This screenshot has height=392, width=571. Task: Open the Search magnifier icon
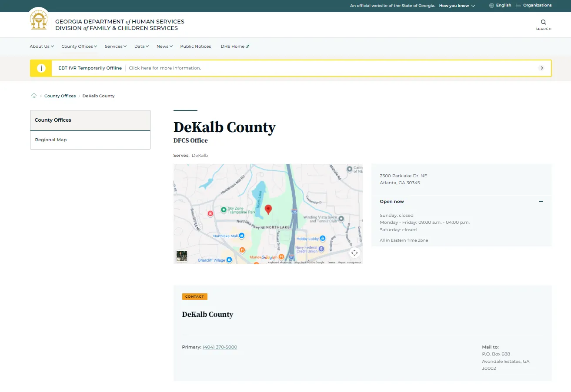pyautogui.click(x=544, y=22)
